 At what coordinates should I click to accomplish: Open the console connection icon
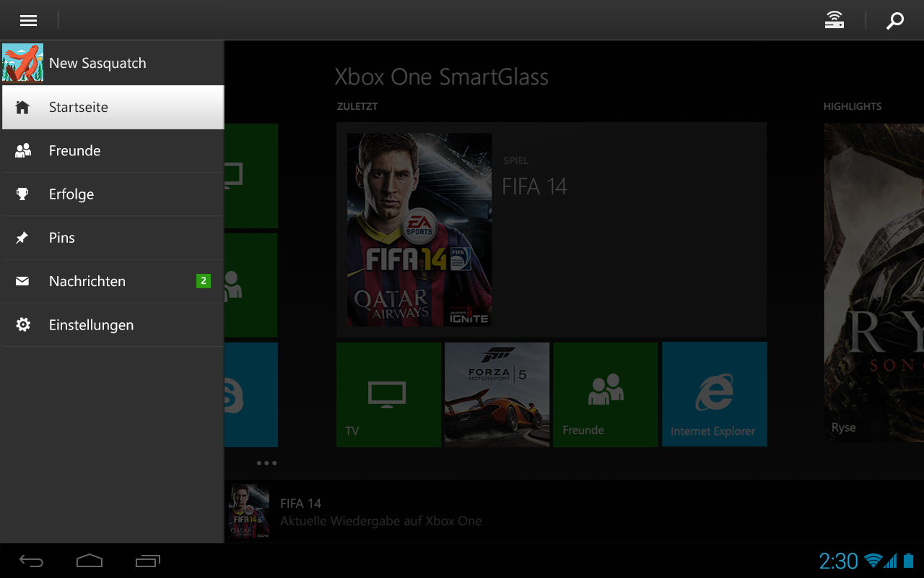coord(834,20)
